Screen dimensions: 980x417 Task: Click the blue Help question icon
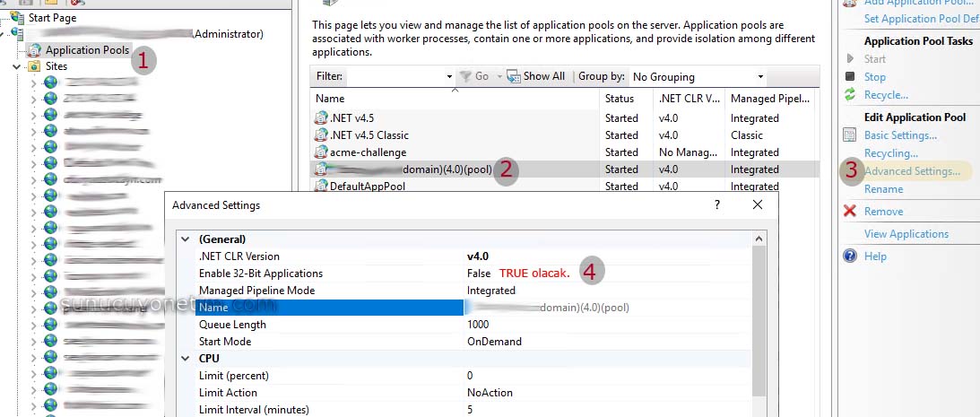pos(850,256)
